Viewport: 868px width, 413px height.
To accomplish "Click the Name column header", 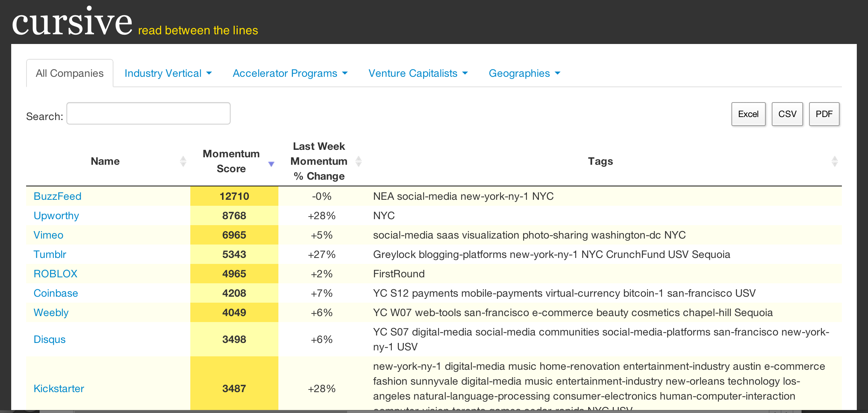I will click(x=105, y=161).
